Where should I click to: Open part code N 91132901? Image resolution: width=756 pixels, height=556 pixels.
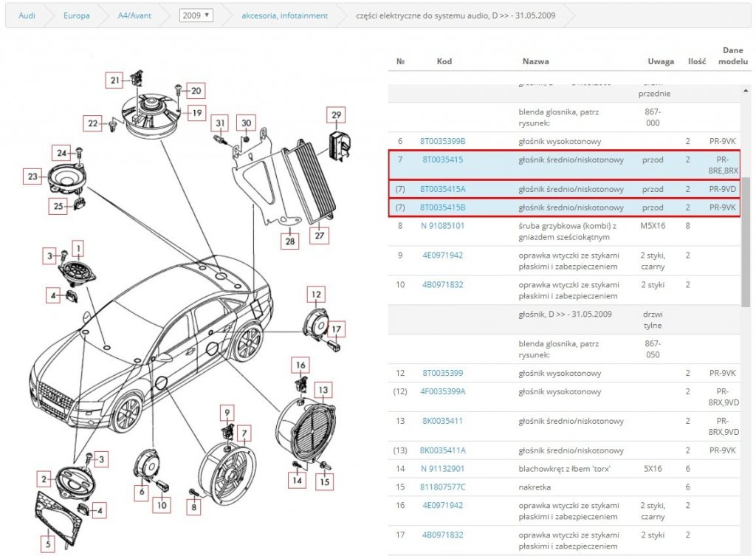[x=443, y=468]
